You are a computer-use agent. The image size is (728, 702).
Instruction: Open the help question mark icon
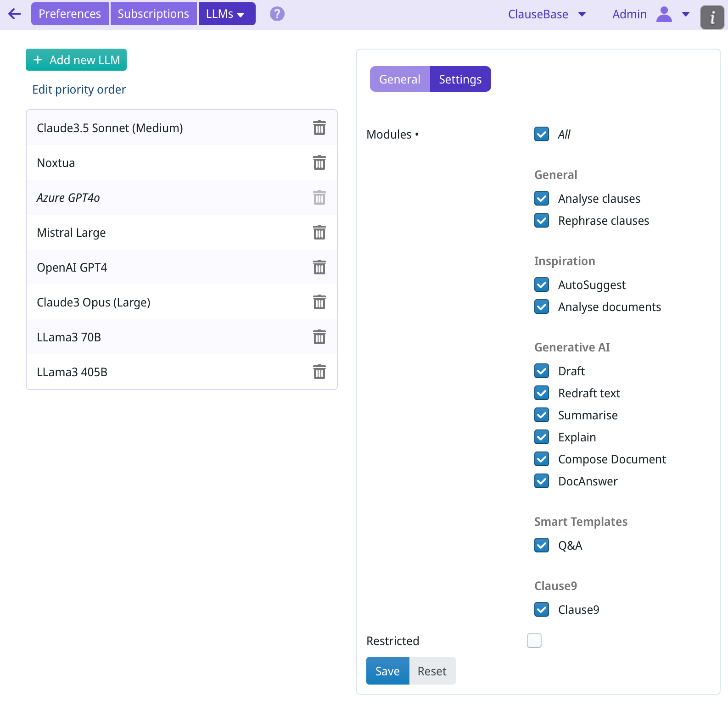pyautogui.click(x=277, y=14)
